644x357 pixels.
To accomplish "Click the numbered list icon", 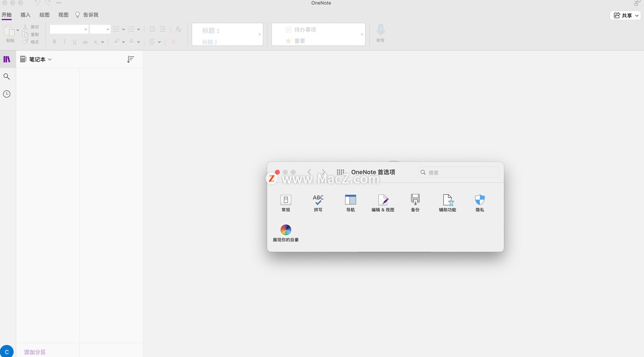I will point(131,29).
